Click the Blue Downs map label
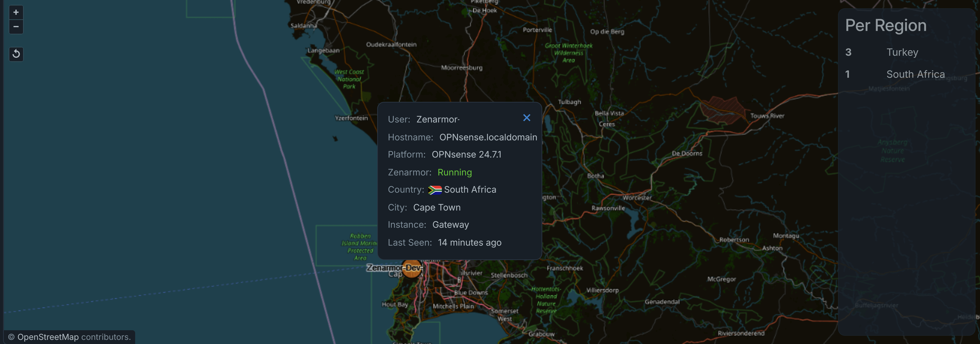This screenshot has height=344, width=980. tap(471, 293)
